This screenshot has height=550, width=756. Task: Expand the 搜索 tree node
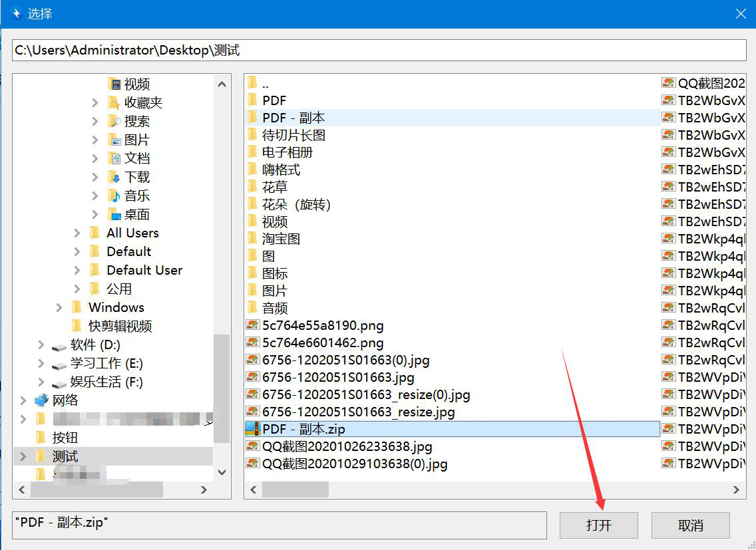[95, 122]
